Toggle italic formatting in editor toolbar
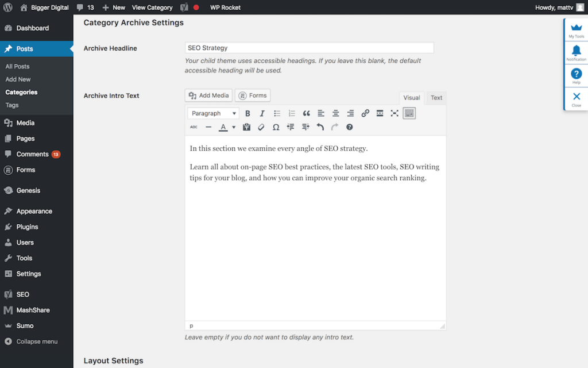This screenshot has height=368, width=588. point(262,113)
